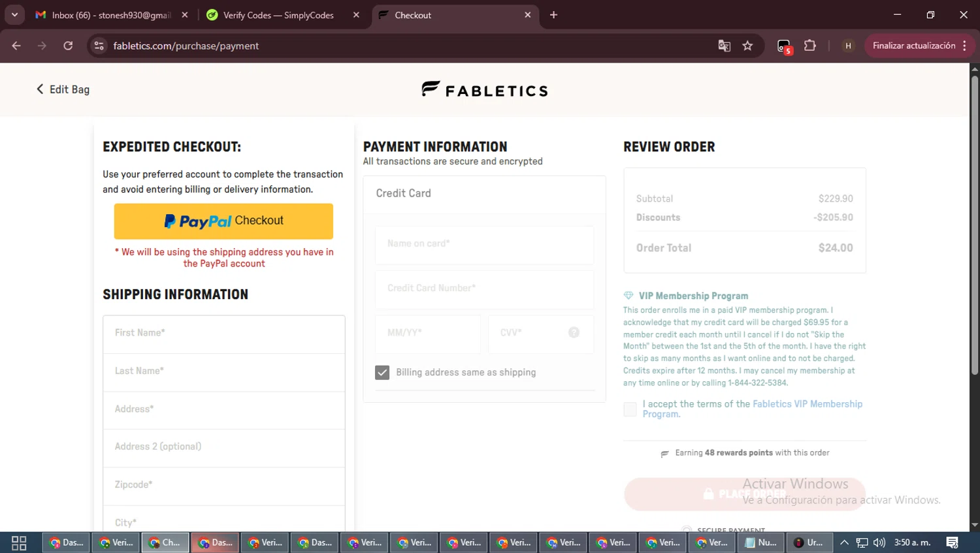980x553 pixels.
Task: Click the City field
Action: [x=224, y=520]
